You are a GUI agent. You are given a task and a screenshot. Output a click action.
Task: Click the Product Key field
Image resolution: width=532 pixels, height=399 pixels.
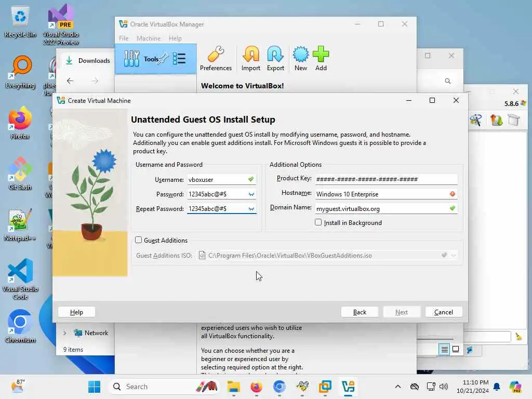coord(386,179)
